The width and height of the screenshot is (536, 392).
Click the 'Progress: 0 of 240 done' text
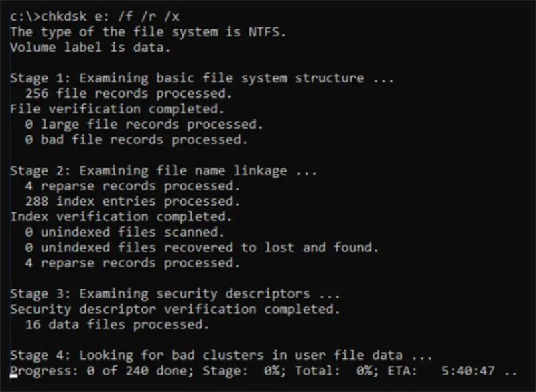[x=102, y=371]
